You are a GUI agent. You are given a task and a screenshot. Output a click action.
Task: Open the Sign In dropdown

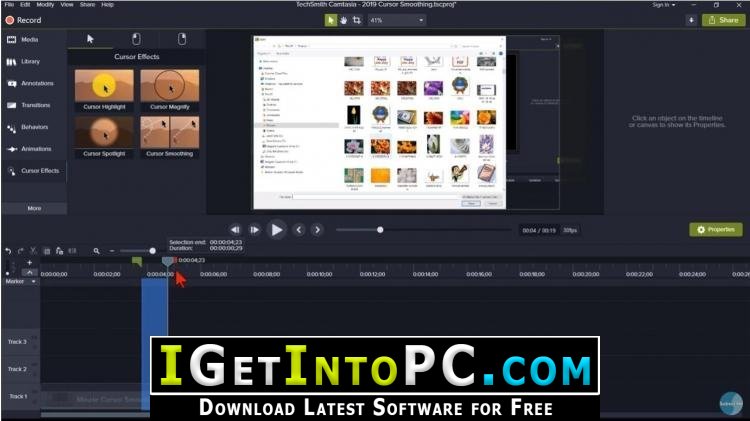coord(664,5)
